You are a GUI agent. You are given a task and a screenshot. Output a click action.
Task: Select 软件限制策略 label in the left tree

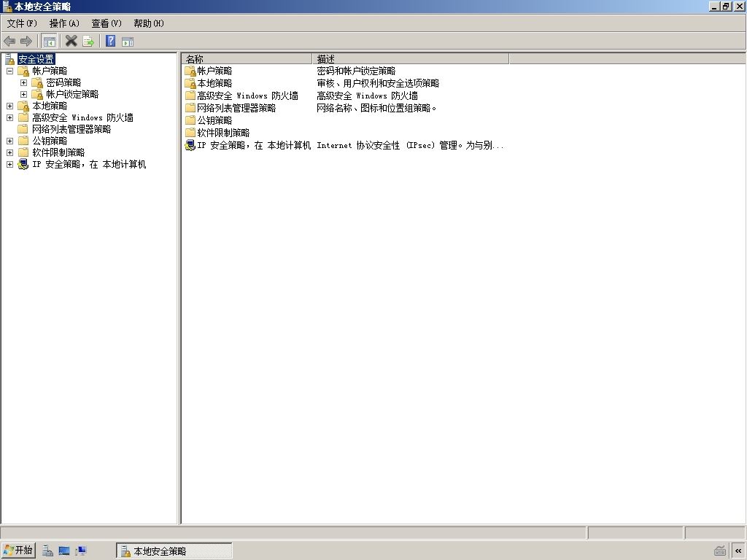point(58,153)
